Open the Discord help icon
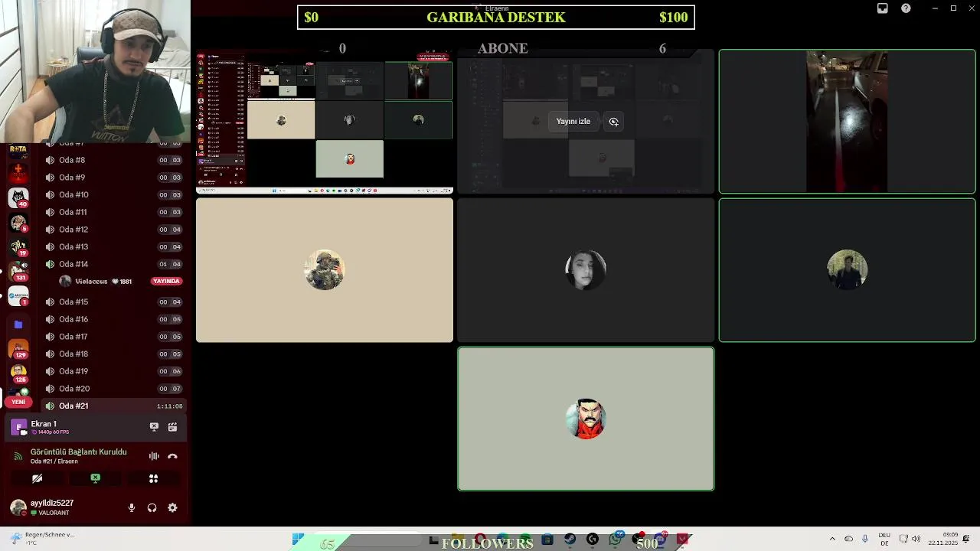The height and width of the screenshot is (551, 980). (906, 8)
